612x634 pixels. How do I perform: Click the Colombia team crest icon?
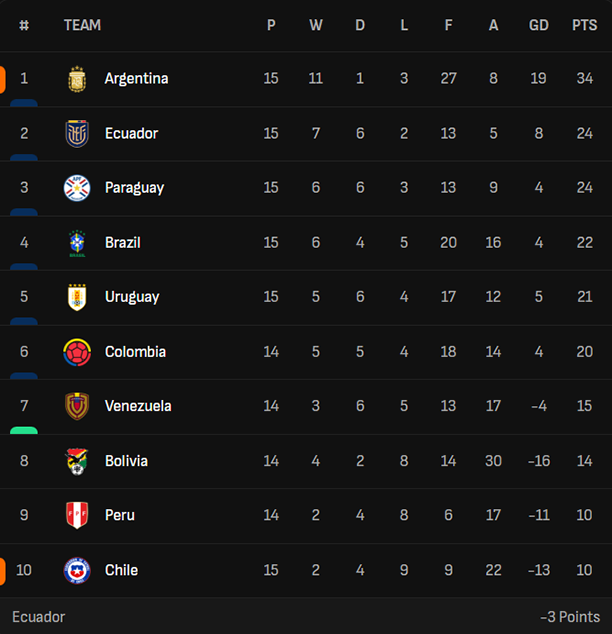pyautogui.click(x=77, y=352)
